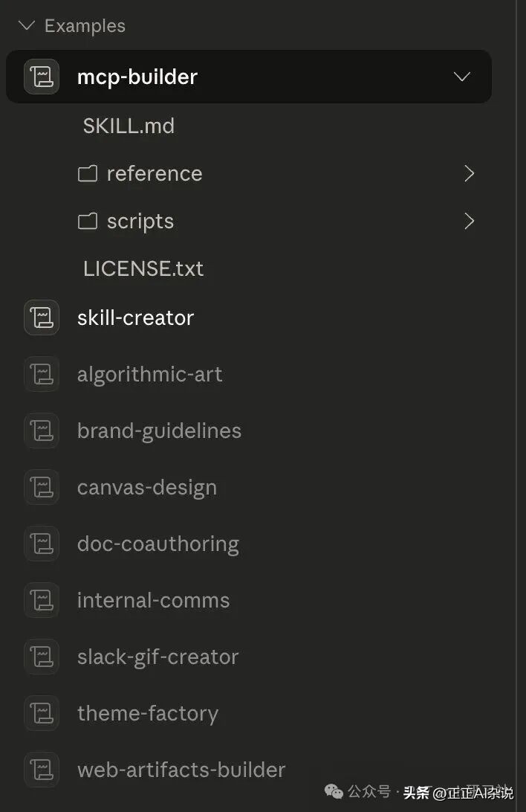
Task: Click the mcp-builder skill scroll icon
Action: tap(42, 77)
